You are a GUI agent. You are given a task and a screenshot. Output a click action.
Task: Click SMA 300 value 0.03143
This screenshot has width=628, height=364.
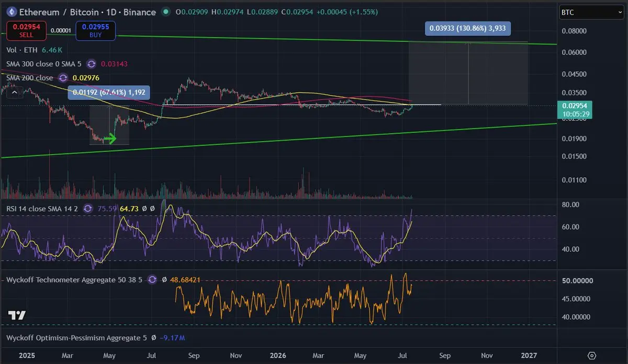[114, 63]
